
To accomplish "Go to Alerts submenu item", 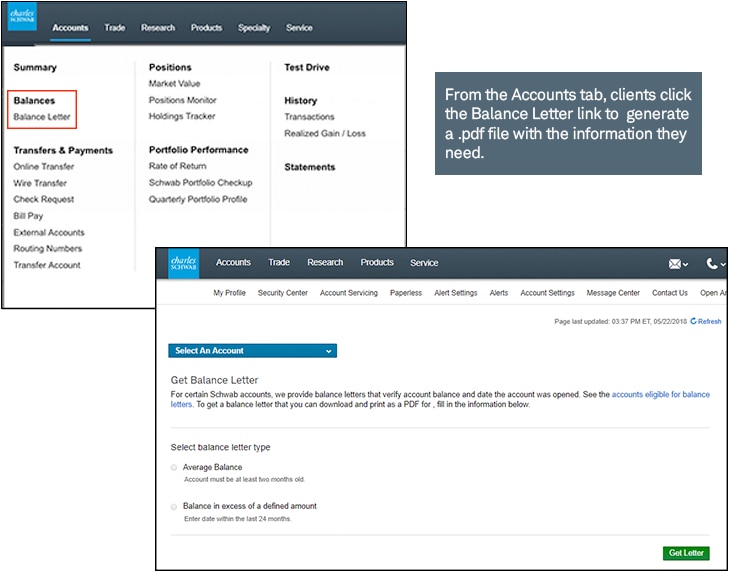I will (499, 293).
